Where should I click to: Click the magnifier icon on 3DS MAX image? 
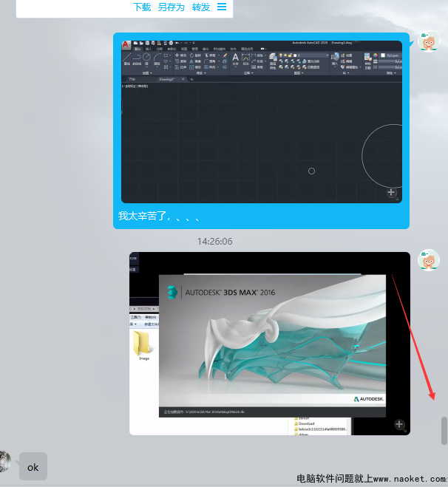point(400,425)
